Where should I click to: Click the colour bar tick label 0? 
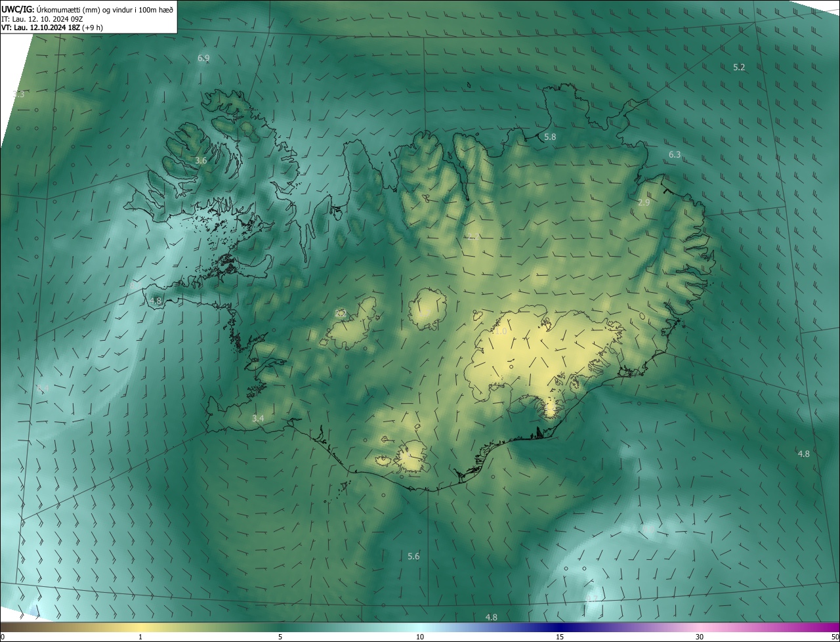pos(3,637)
